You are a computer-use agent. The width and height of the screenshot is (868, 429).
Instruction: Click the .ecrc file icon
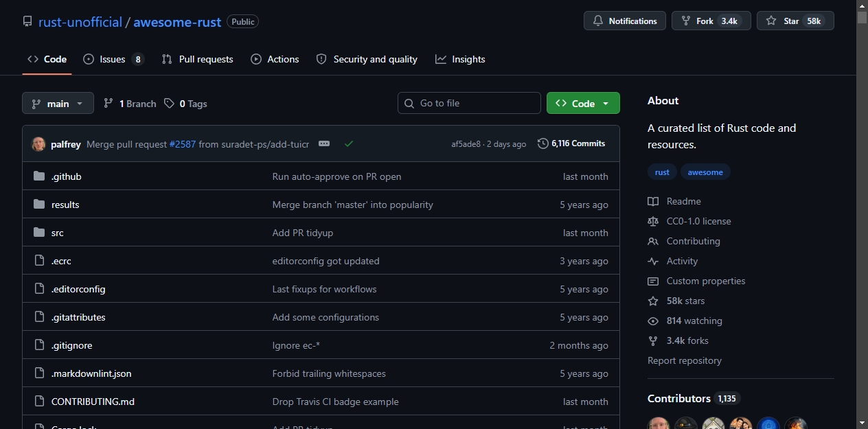[39, 261]
